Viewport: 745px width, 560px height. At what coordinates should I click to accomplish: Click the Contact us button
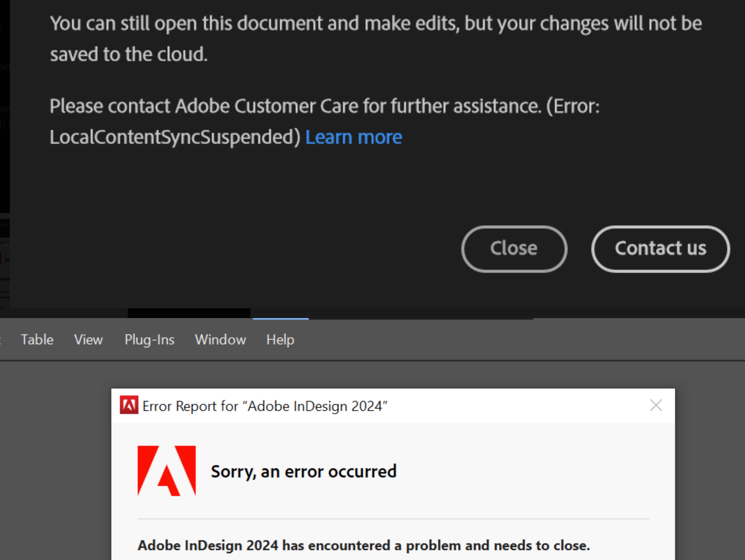point(660,249)
